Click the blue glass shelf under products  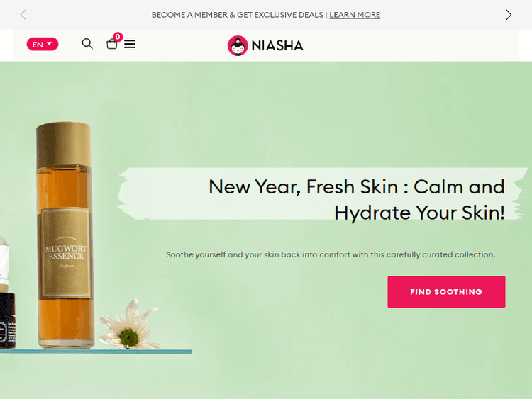pos(96,352)
